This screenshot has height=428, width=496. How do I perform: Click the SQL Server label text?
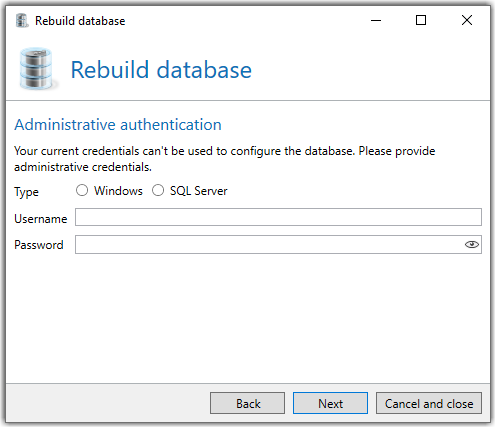199,191
